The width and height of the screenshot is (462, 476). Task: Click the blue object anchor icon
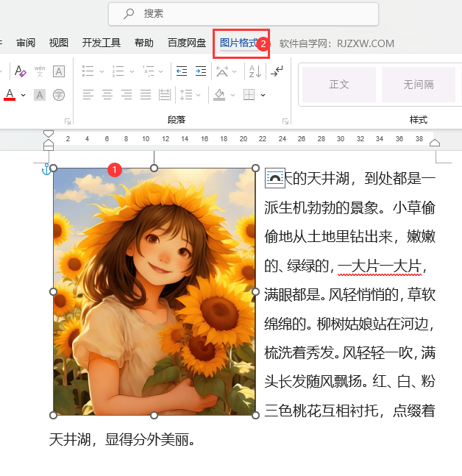coord(46,169)
